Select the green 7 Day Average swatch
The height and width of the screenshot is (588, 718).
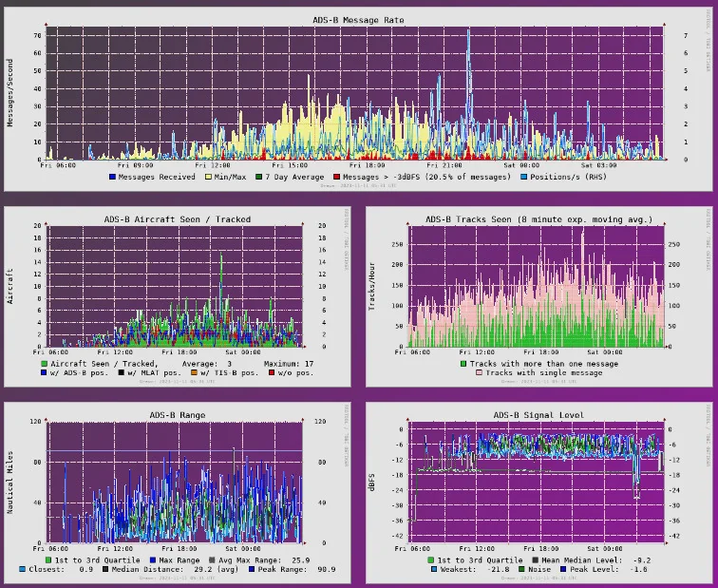coord(259,177)
